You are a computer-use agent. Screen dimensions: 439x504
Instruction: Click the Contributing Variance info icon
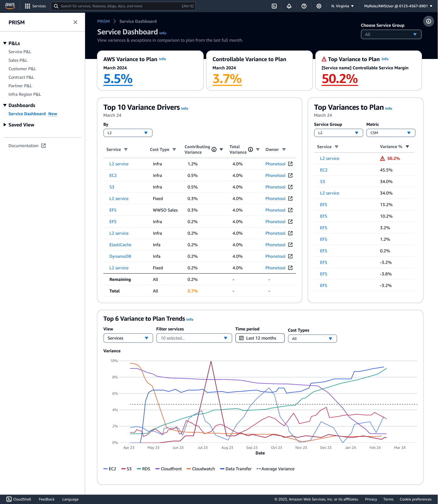[214, 149]
